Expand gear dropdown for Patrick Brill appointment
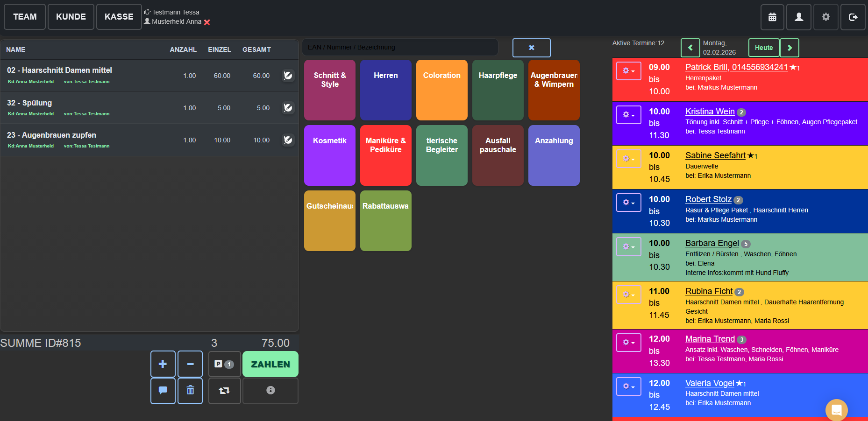Viewport: 868px width, 421px height. pyautogui.click(x=628, y=71)
